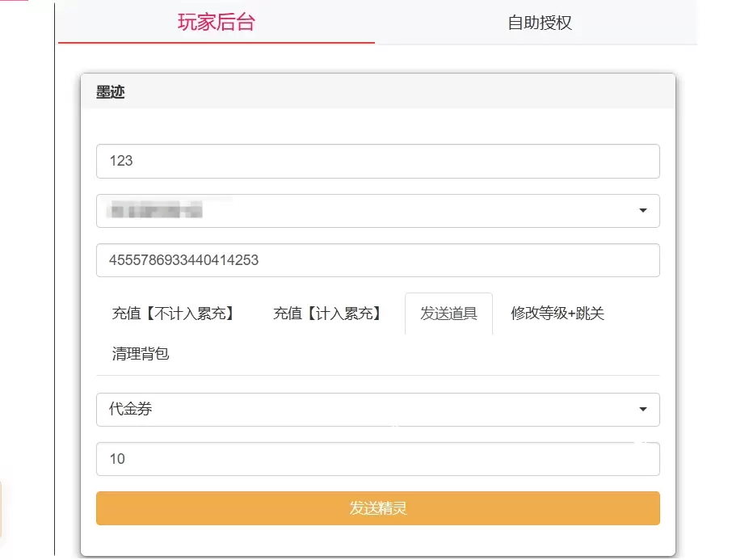
Task: Click the server dropdown arrow
Action: click(642, 211)
